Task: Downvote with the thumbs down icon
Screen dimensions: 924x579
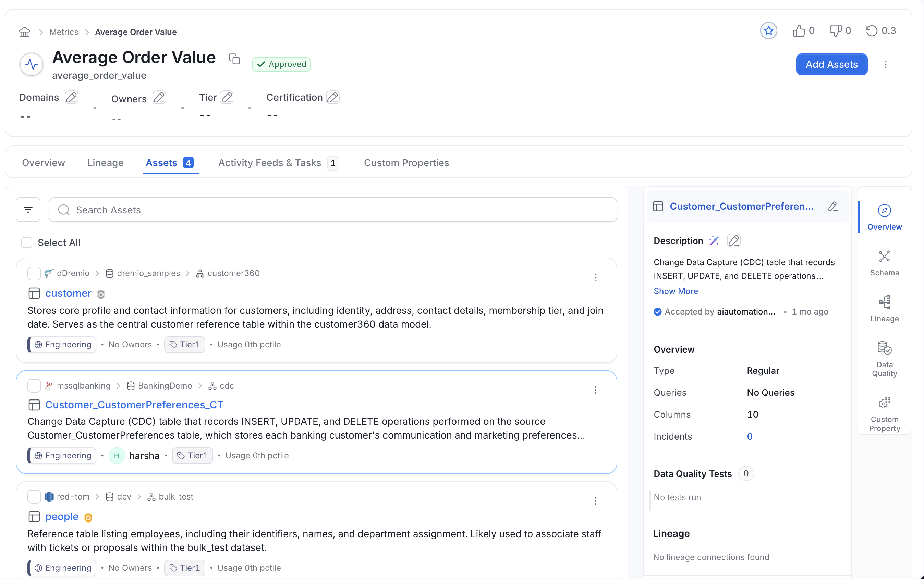Action: tap(835, 30)
